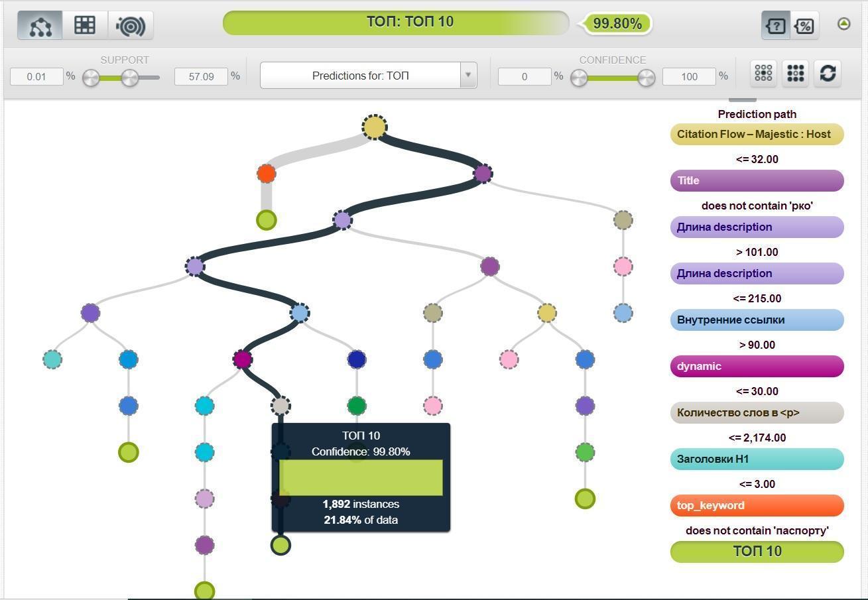The height and width of the screenshot is (600, 868).
Task: Select the dark magenta tree node
Action: coord(243,359)
